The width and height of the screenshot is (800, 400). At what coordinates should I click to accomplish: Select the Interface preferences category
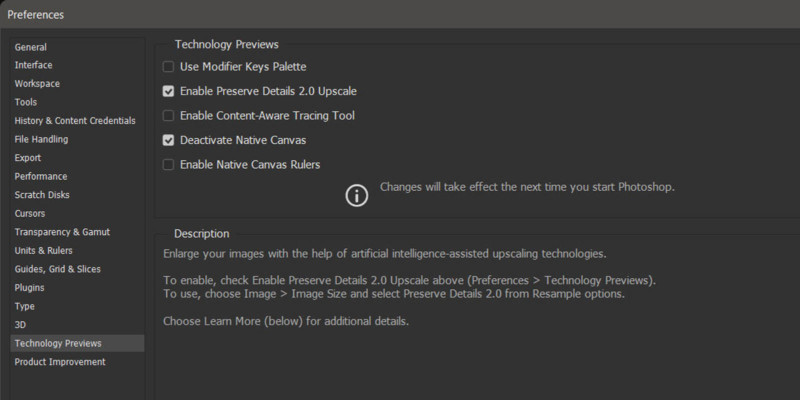click(33, 65)
